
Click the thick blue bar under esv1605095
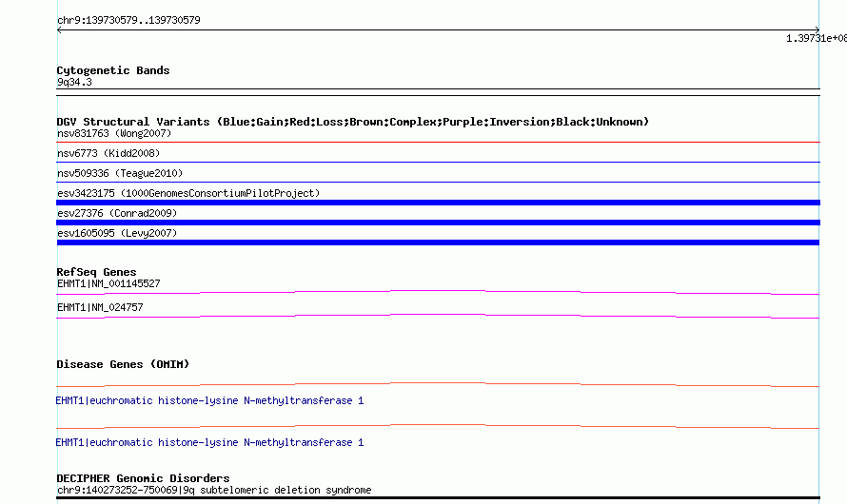click(x=438, y=242)
